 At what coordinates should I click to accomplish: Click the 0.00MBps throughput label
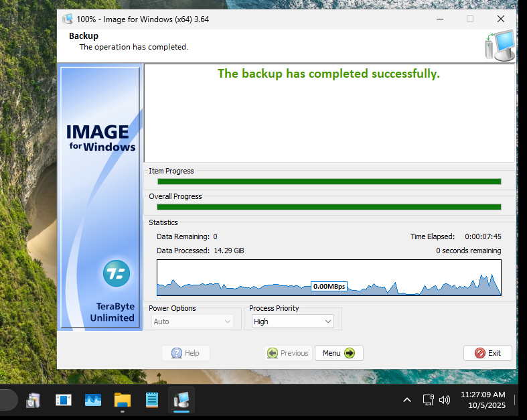coord(329,287)
